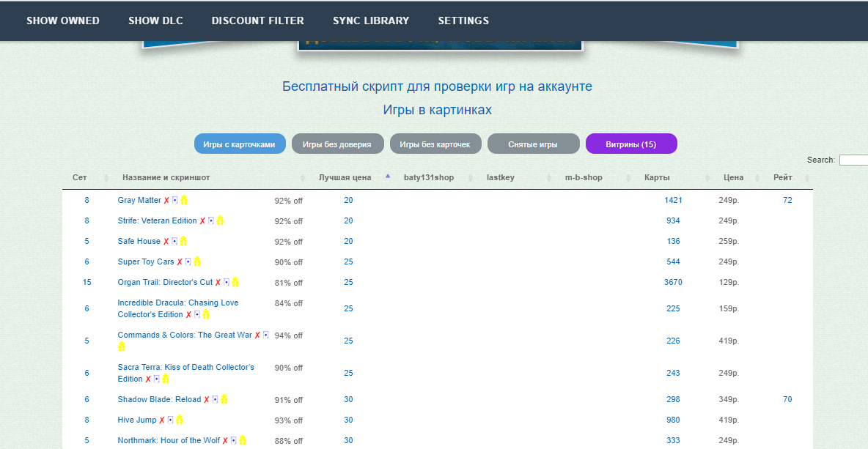Click the yellow gift icon next to Safe House
This screenshot has width=868, height=449.
tap(183, 241)
